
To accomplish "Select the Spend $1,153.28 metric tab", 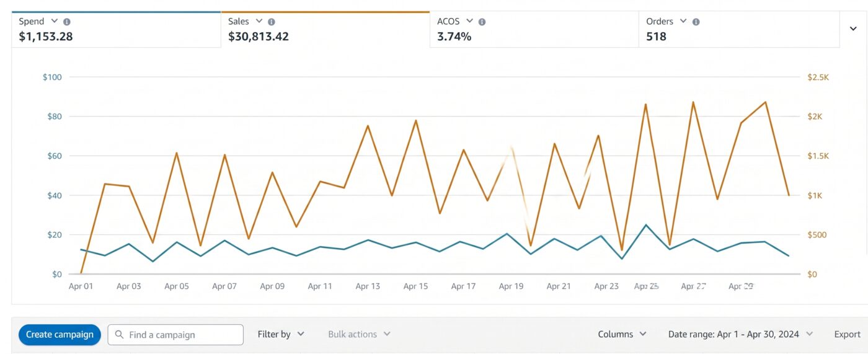I will click(116, 29).
